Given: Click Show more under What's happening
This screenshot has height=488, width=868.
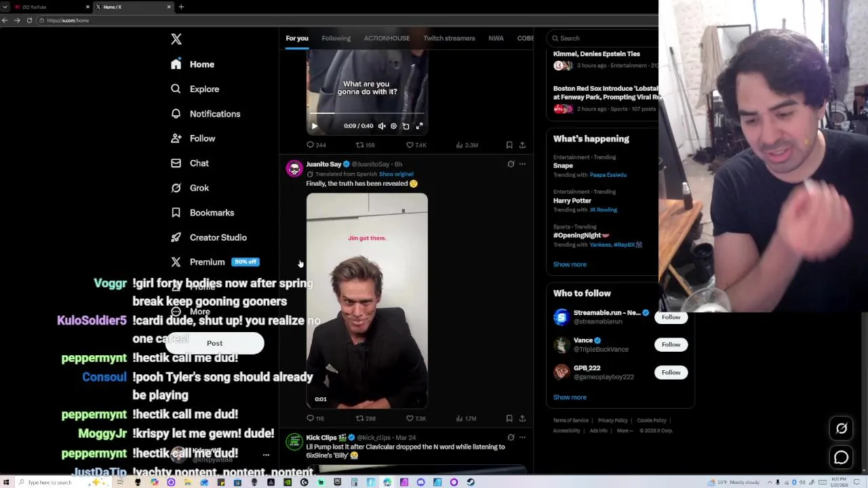Looking at the screenshot, I should (x=570, y=264).
